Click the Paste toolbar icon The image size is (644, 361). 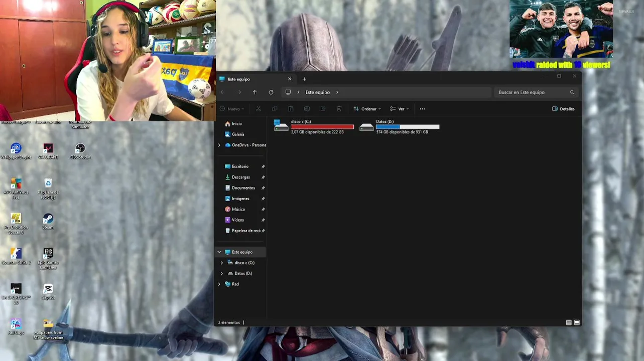[291, 109]
